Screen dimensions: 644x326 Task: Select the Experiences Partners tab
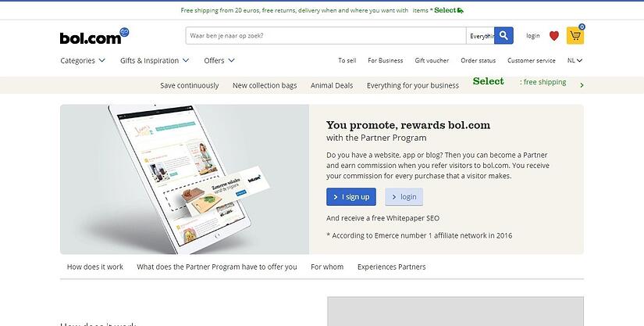click(391, 267)
